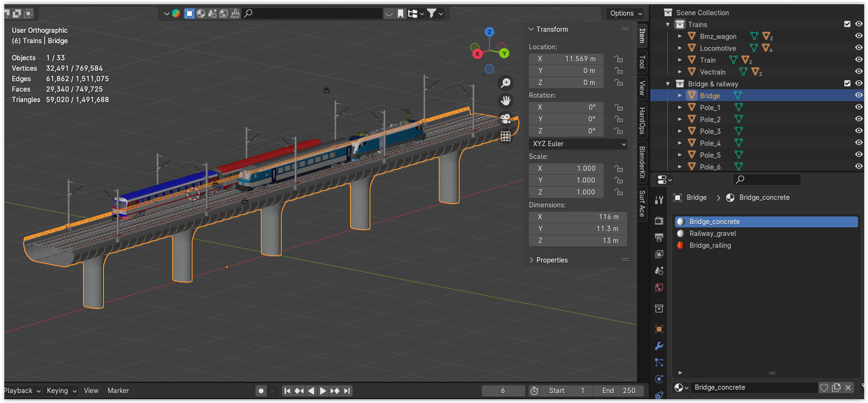The image size is (868, 403).
Task: Play the animation forward
Action: [x=323, y=391]
